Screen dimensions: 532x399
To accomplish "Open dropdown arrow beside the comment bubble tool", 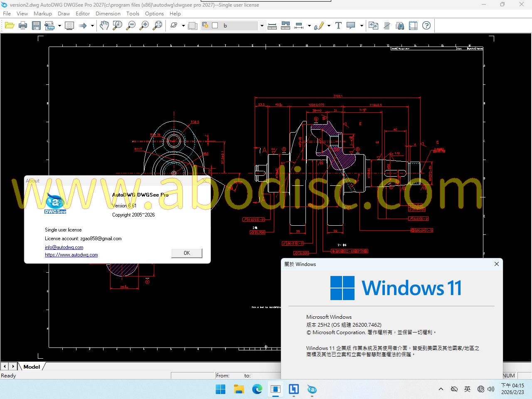I will tap(362, 26).
